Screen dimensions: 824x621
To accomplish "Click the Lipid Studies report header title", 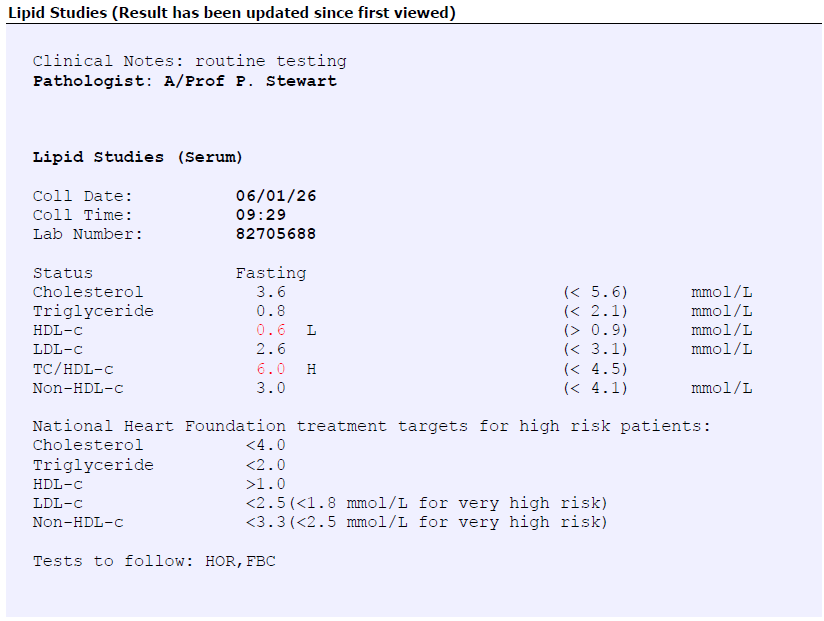I will click(232, 12).
